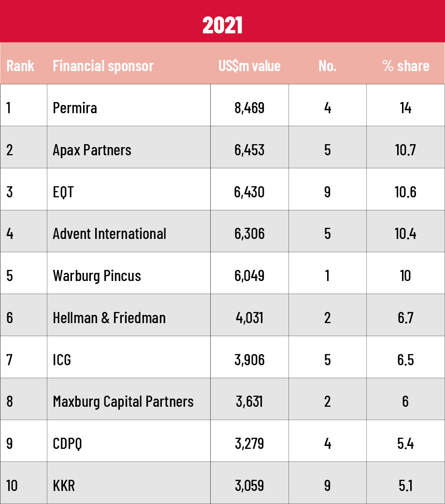Select Hellman & Friedman entry
This screenshot has width=445, height=504.
coord(109,318)
